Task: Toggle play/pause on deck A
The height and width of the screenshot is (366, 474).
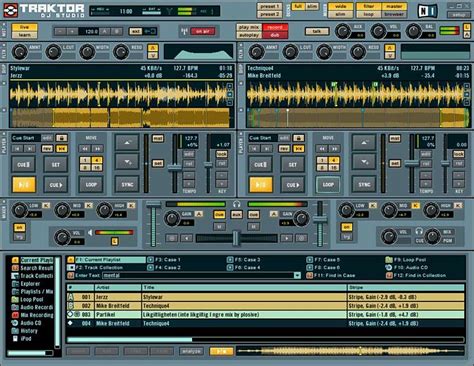Action: (24, 184)
